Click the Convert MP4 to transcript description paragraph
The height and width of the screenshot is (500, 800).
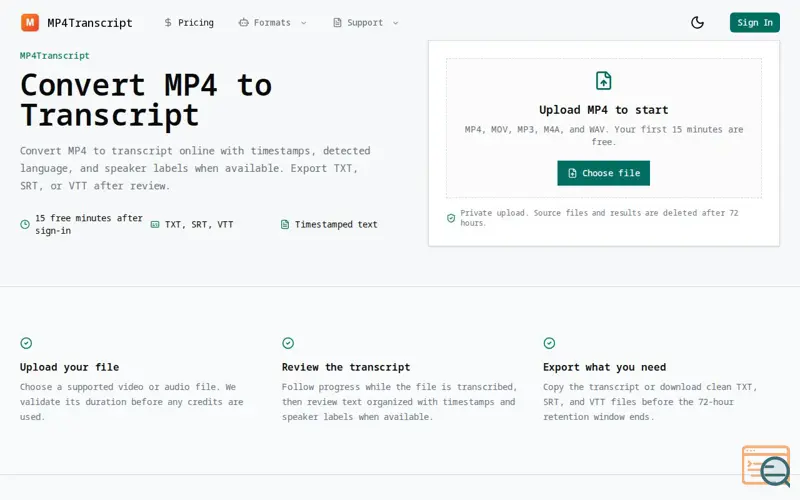click(x=195, y=168)
